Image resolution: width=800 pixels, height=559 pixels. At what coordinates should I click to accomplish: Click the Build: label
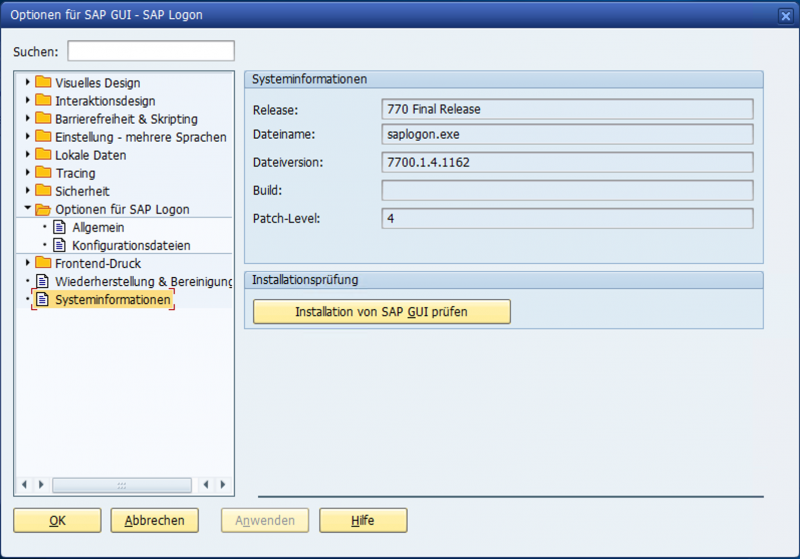point(267,191)
